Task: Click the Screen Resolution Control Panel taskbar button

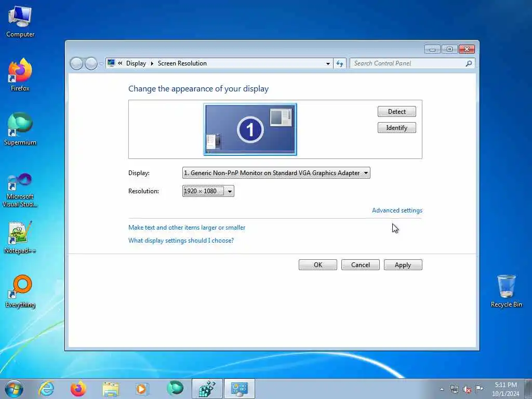Action: click(239, 389)
